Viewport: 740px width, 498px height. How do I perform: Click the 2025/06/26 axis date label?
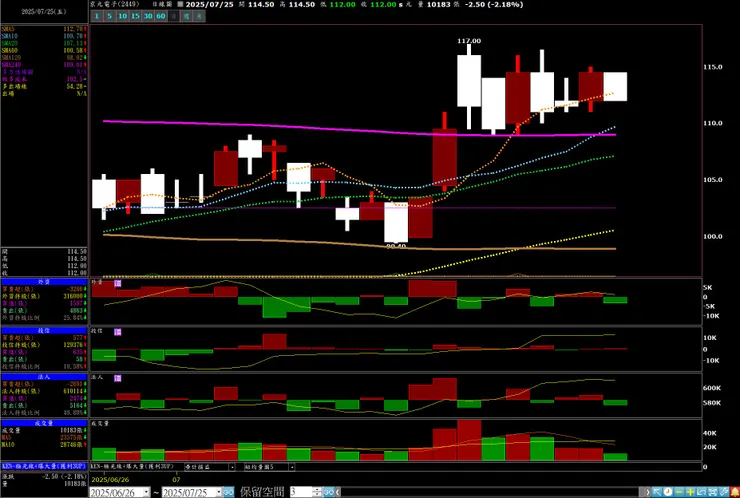coord(110,480)
